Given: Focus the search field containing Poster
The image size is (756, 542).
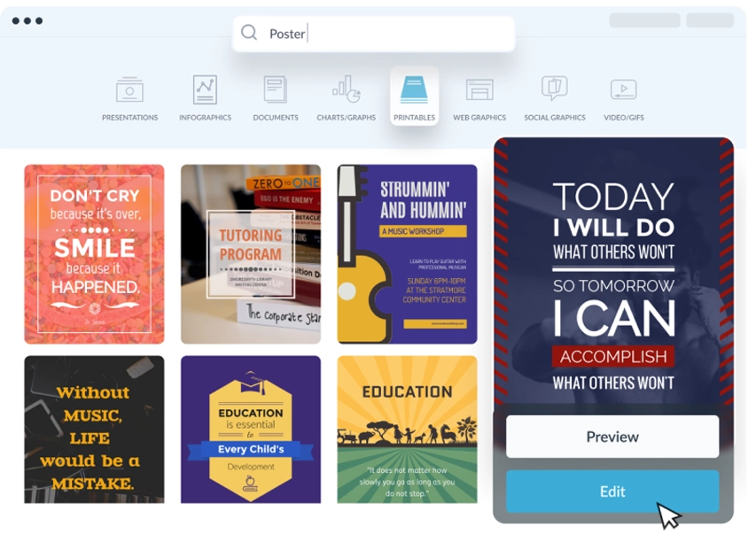Looking at the screenshot, I should tap(374, 34).
